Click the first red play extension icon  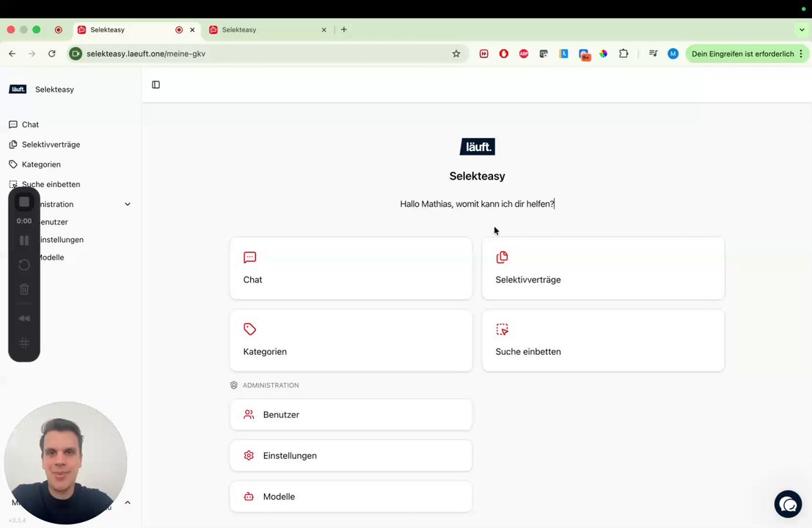(483, 54)
